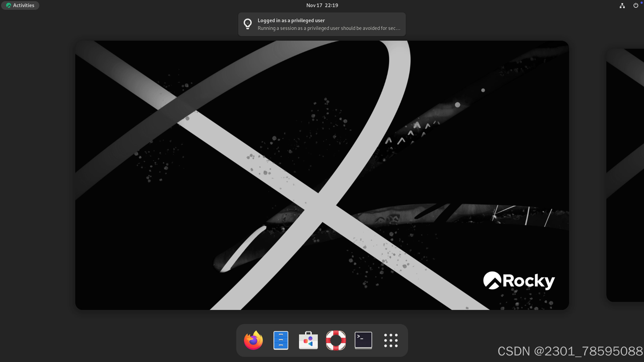Viewport: 644px width, 362px height.
Task: Open the Help lifebuoy icon
Action: point(336,340)
